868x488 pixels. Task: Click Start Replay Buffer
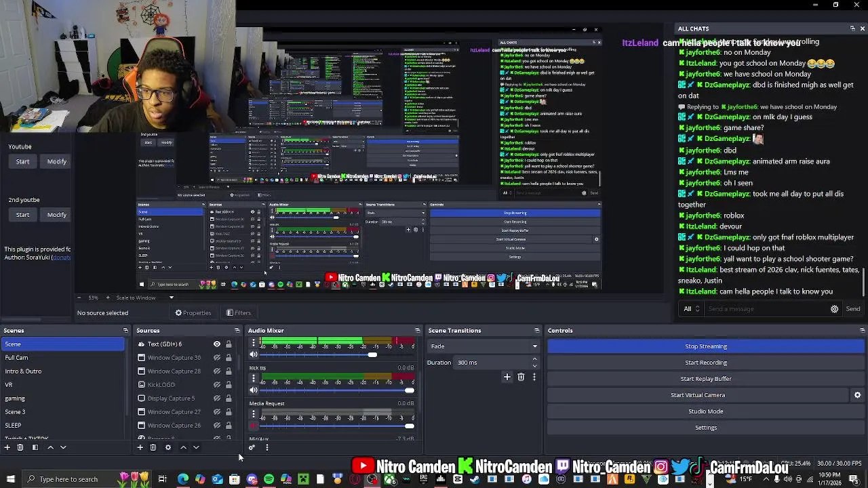[x=705, y=379]
